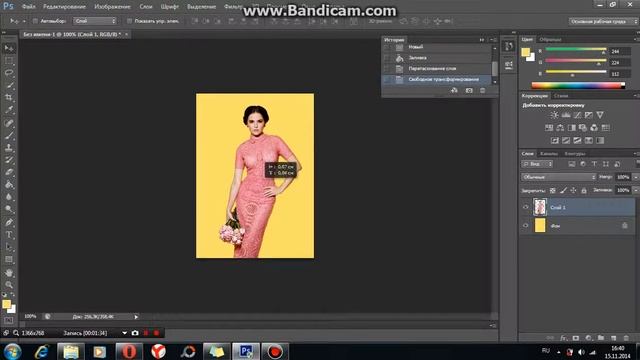
Task: Select the Hand tool
Action: [x=9, y=273]
